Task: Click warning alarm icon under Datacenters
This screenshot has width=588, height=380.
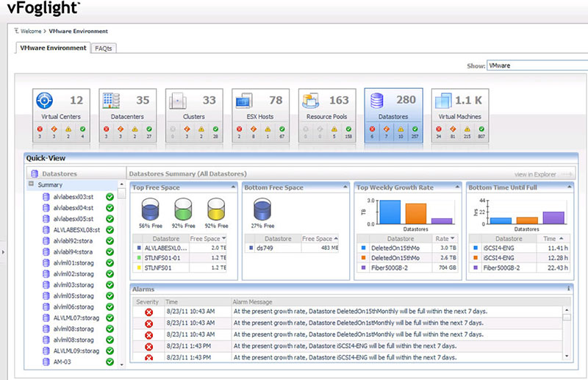Action: [135, 129]
